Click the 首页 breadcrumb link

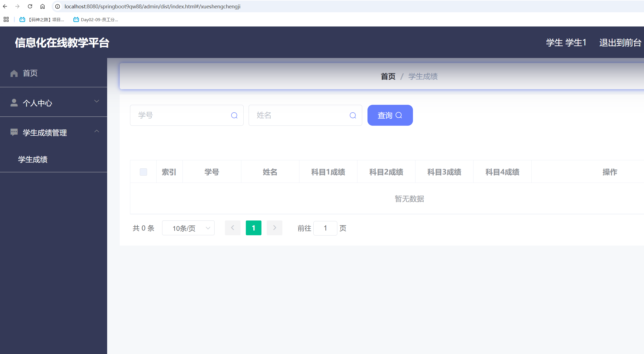click(388, 76)
